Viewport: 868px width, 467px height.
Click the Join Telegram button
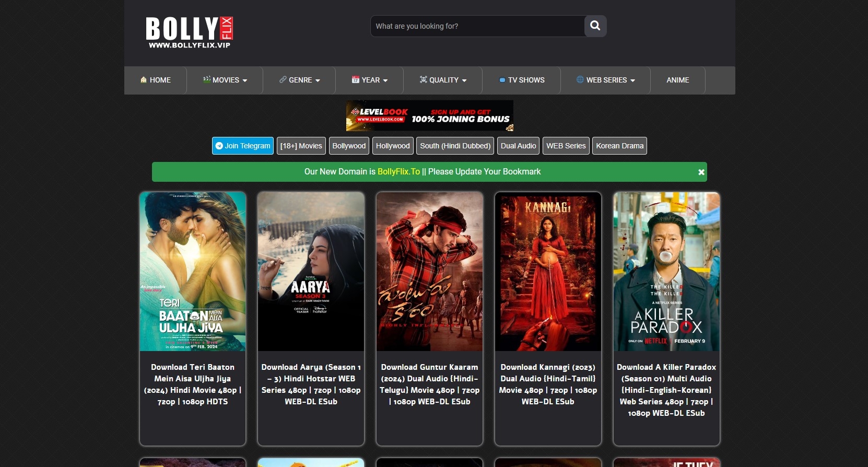point(243,146)
